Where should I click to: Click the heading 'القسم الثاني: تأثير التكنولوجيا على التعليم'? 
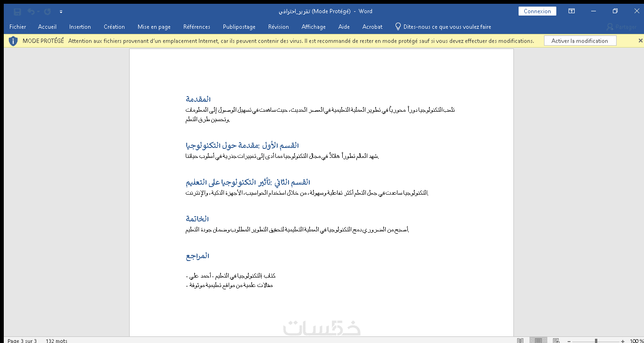248,182
